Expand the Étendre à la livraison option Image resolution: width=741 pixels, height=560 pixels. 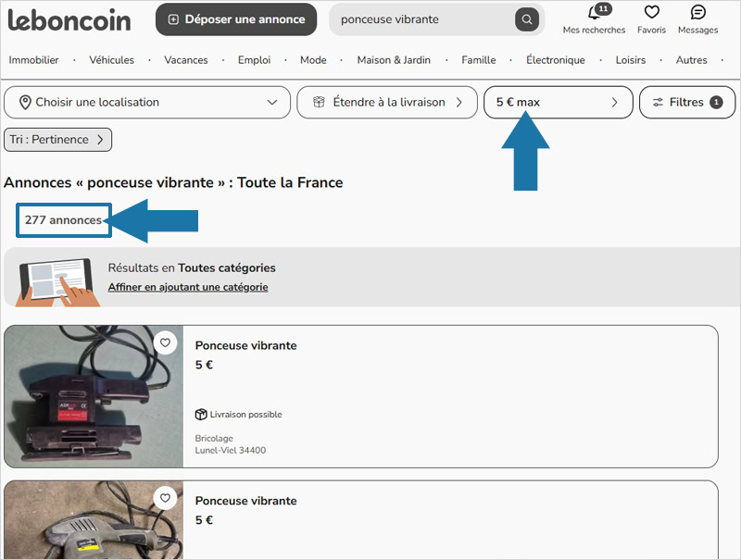[x=387, y=102]
